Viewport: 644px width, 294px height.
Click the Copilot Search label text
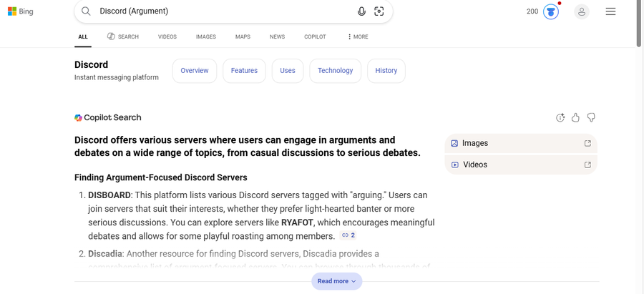[112, 118]
